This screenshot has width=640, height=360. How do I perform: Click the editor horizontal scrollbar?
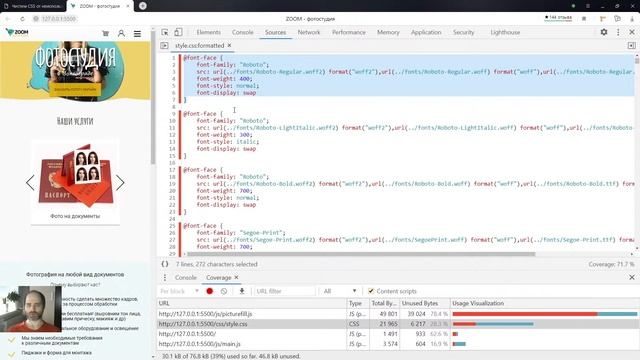click(x=360, y=254)
